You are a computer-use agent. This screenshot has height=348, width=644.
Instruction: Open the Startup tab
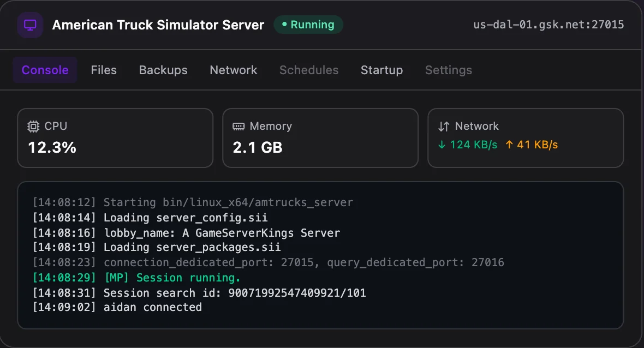pyautogui.click(x=381, y=70)
